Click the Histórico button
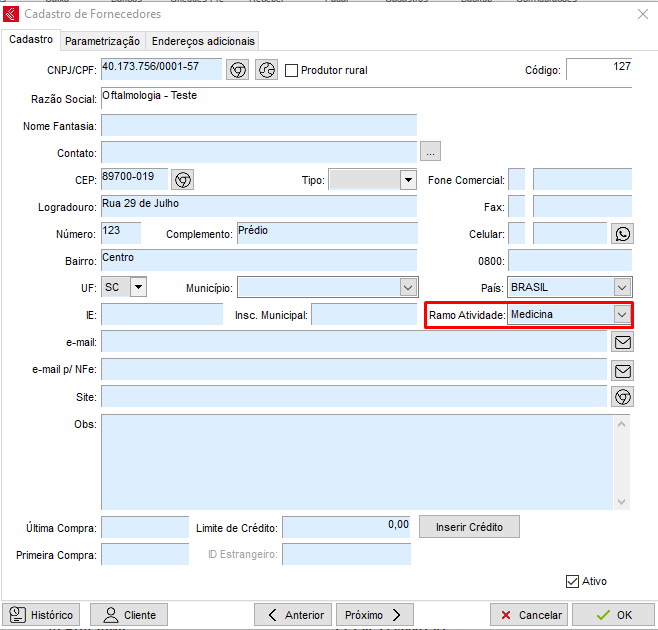658x630 pixels. 42,615
